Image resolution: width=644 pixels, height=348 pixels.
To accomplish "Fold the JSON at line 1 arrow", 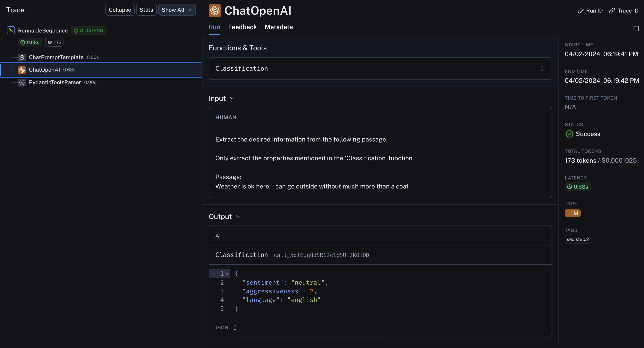I will (x=227, y=274).
